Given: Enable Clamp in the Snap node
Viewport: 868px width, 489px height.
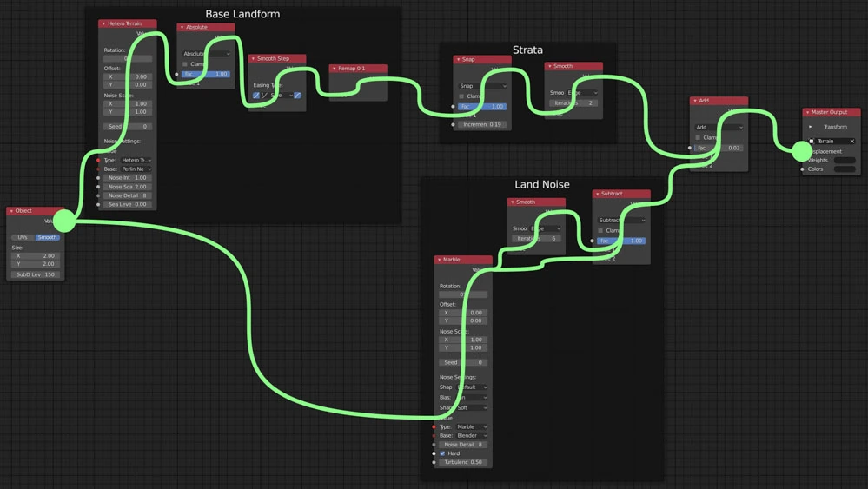Looking at the screenshot, I should click(461, 96).
